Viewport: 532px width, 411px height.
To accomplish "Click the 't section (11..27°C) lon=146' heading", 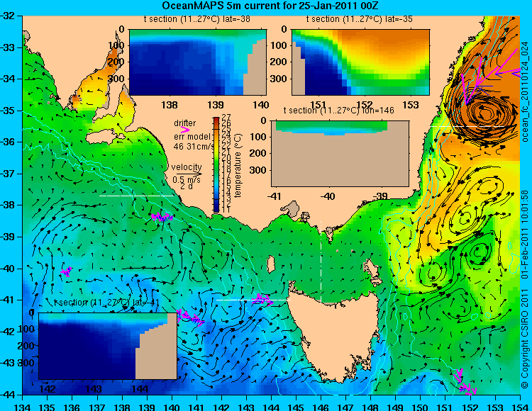I will point(338,111).
